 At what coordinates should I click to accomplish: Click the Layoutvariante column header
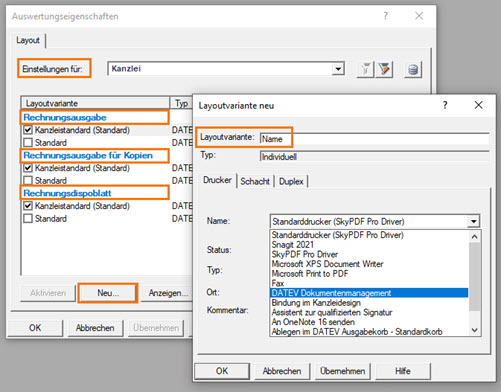(95, 103)
